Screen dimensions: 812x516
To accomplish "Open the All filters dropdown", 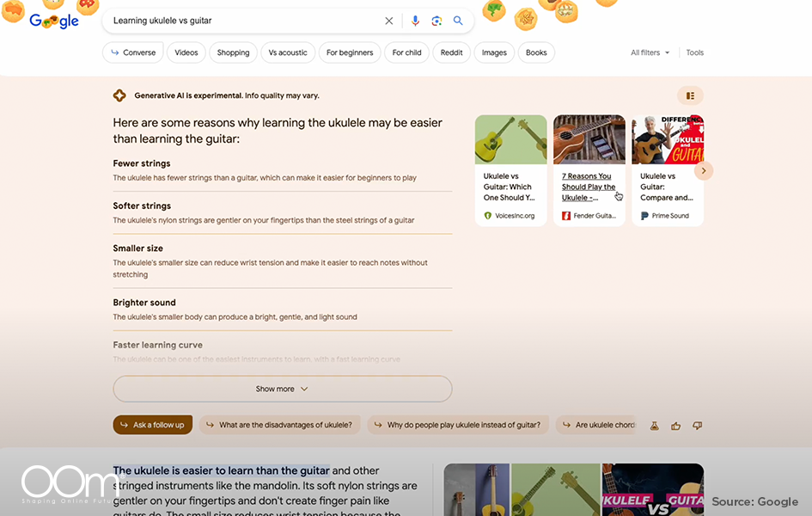I will 650,52.
